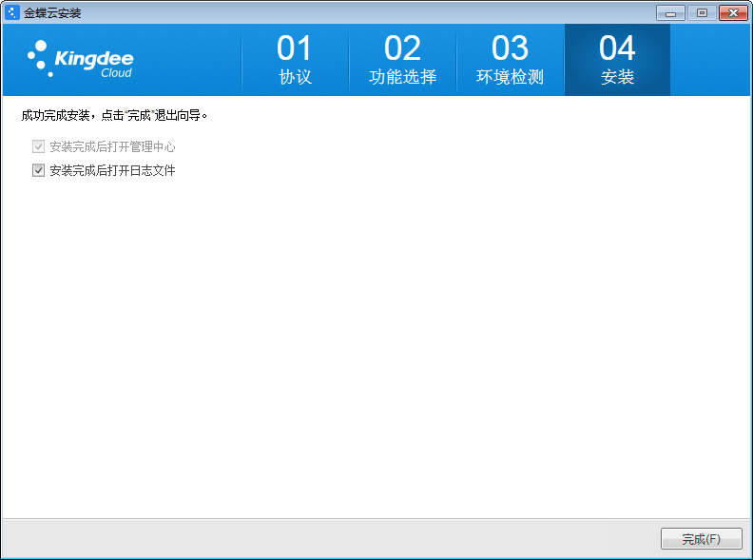Viewport: 753px width, 560px height.
Task: Click the 金蝶云安装 title bar app icon
Action: click(x=12, y=12)
